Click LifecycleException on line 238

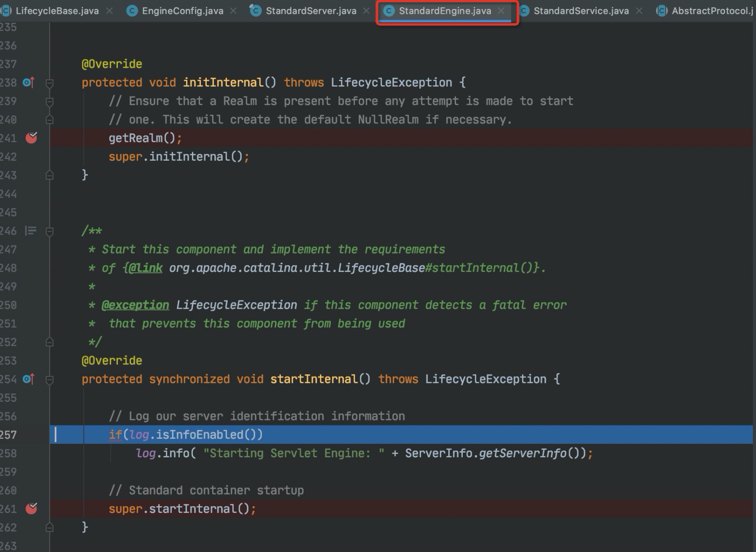click(x=391, y=83)
